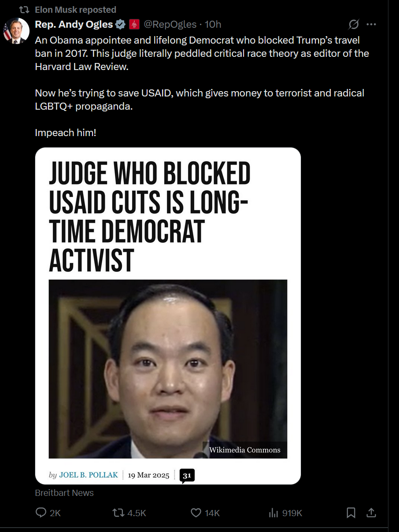Click the 31 comments bubble in card
Screen dimensions: 399x532
click(187, 476)
